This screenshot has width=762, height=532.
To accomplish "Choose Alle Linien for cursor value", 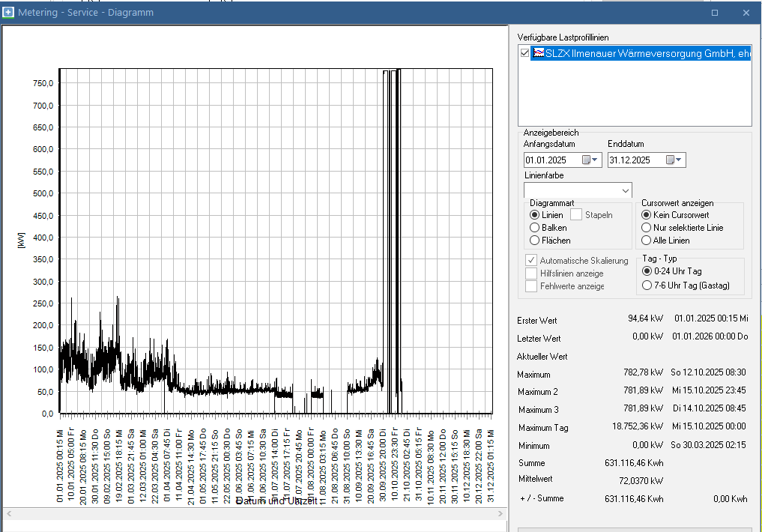I will click(x=647, y=241).
